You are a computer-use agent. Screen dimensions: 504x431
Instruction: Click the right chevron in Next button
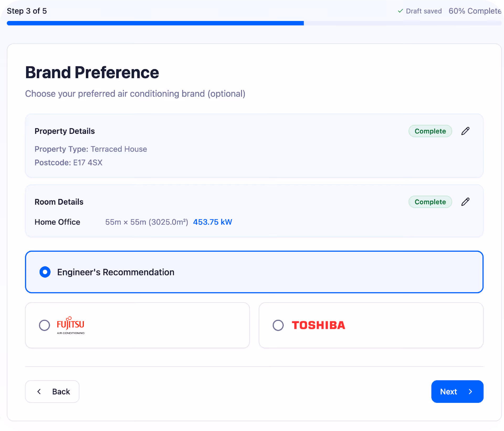tap(470, 391)
